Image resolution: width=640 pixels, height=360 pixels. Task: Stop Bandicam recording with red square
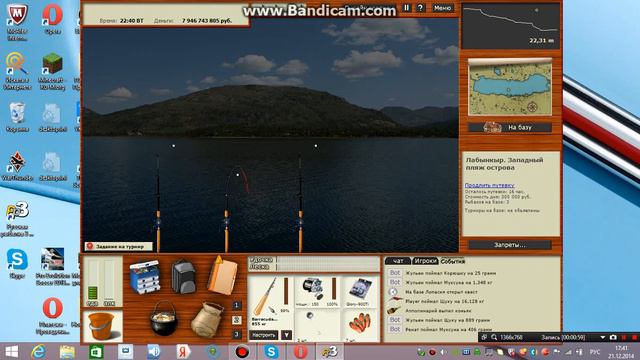(634, 338)
